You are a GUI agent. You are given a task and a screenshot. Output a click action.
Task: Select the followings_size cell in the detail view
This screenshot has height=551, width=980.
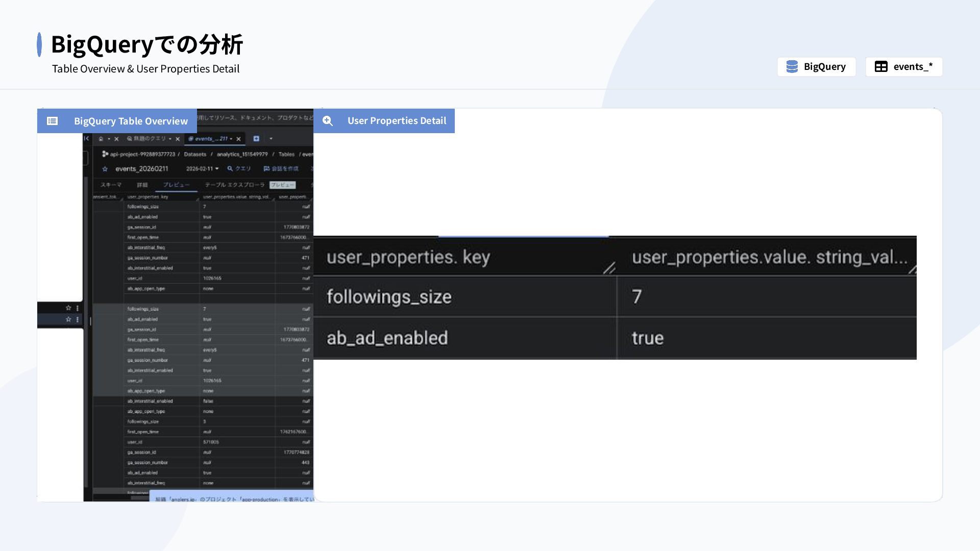465,297
